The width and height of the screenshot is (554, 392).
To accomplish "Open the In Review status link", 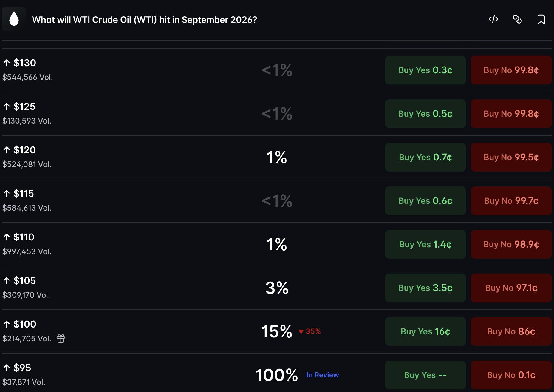I will (x=323, y=375).
